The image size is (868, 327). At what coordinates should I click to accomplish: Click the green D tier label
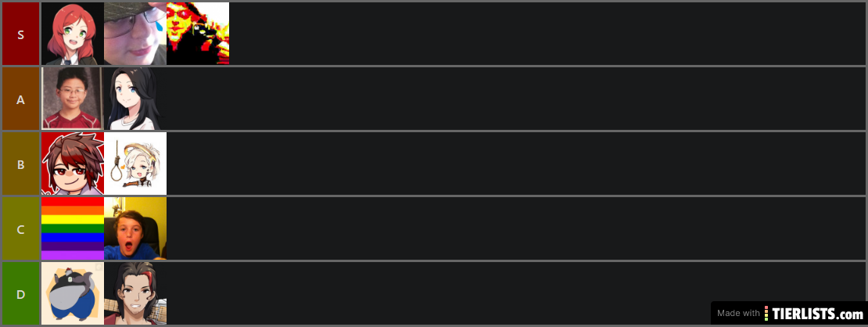20,293
